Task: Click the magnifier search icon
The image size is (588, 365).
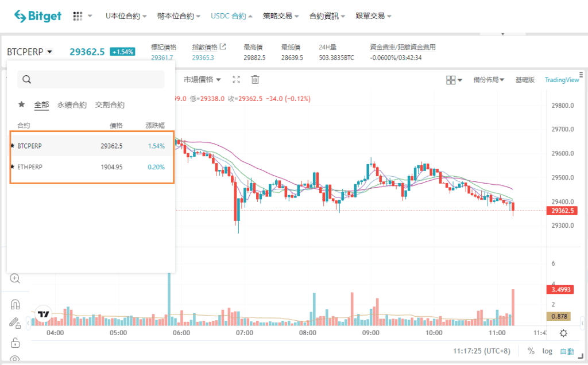Action: [x=26, y=79]
